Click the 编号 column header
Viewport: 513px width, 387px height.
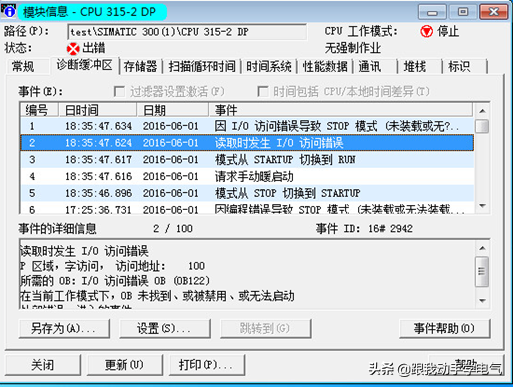pyautogui.click(x=39, y=110)
